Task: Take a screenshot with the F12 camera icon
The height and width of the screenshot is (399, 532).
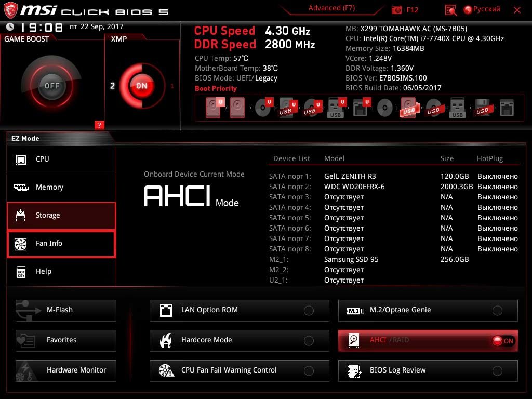Action: [x=396, y=10]
